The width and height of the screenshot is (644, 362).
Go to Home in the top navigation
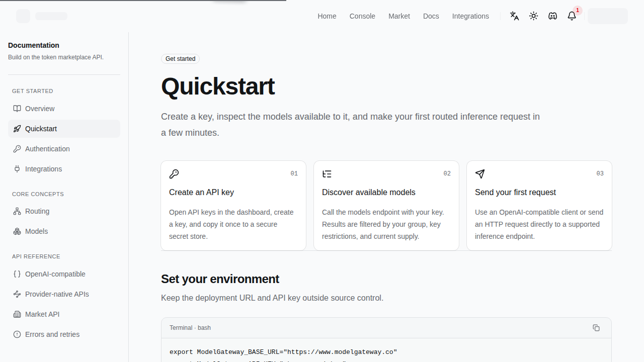[327, 16]
